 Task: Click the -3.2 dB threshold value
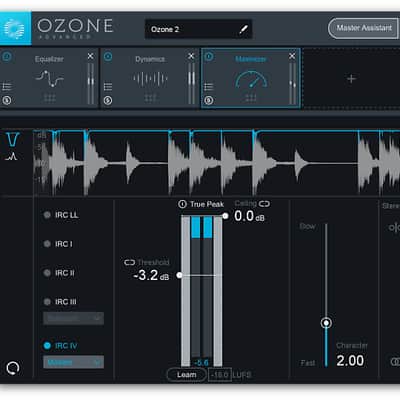pos(151,276)
